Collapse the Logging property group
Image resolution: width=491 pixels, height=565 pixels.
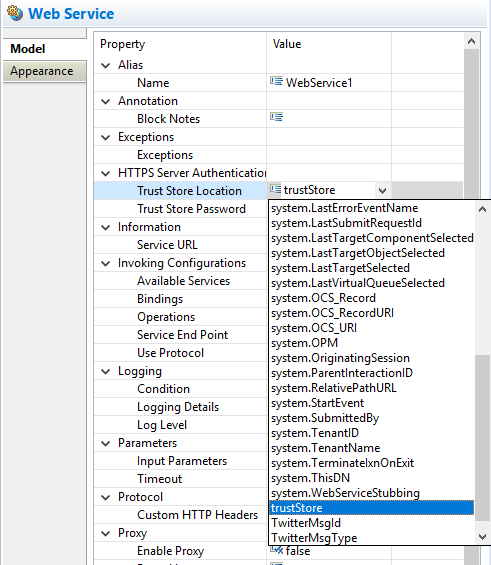tap(106, 372)
